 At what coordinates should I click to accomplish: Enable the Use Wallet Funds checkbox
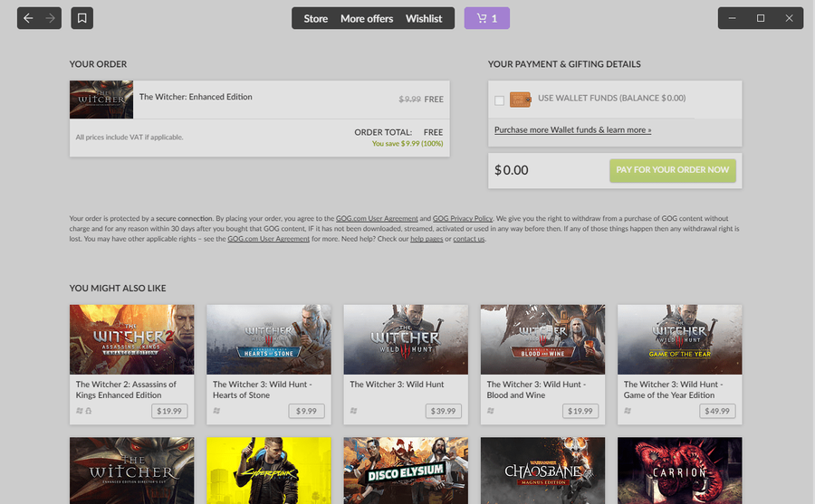(500, 100)
